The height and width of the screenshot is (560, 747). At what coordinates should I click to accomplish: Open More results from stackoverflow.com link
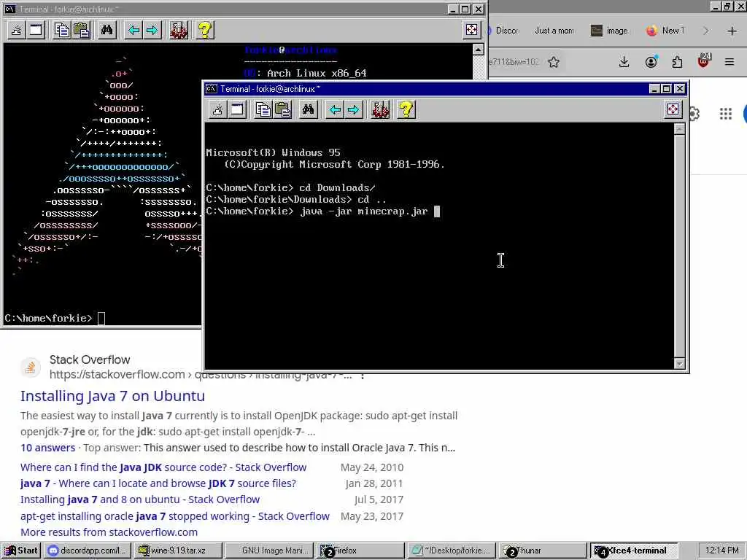click(x=109, y=532)
